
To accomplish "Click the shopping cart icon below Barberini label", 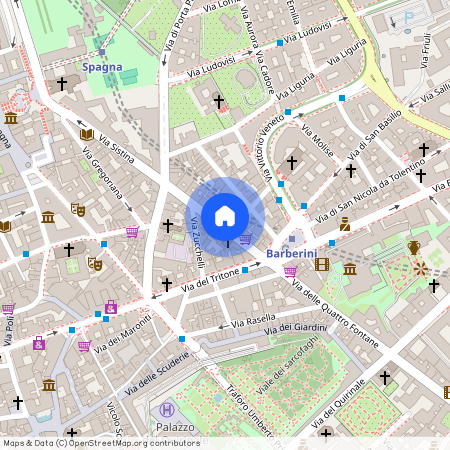I will 290,272.
